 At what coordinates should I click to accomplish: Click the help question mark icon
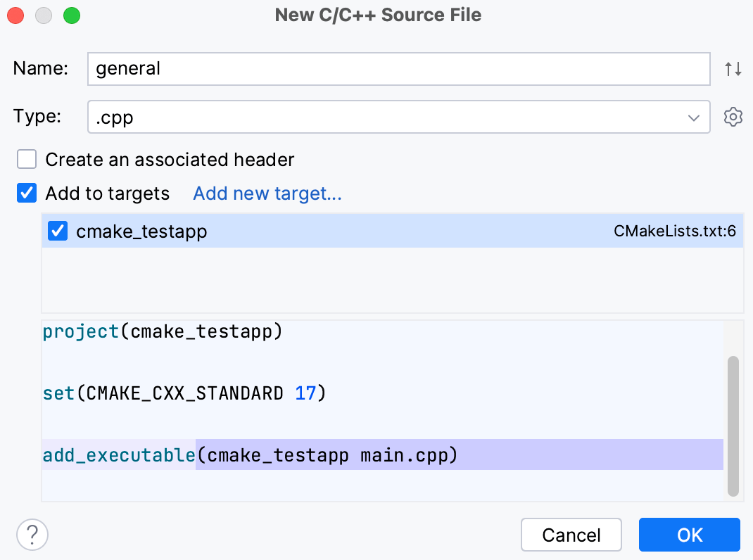pyautogui.click(x=32, y=535)
